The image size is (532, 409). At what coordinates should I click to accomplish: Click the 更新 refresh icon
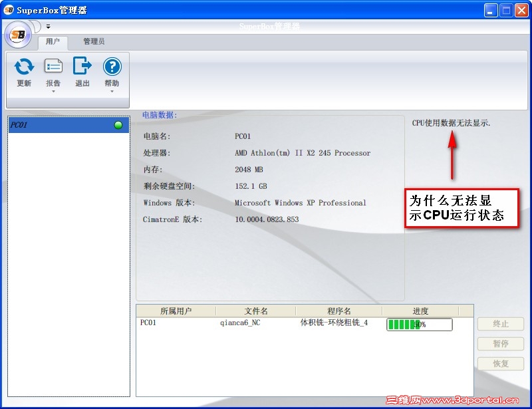pos(24,67)
